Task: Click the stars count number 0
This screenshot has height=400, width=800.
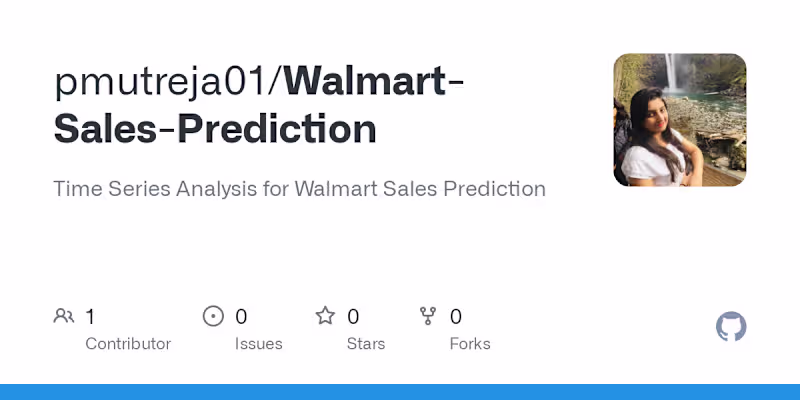Action: (x=353, y=317)
